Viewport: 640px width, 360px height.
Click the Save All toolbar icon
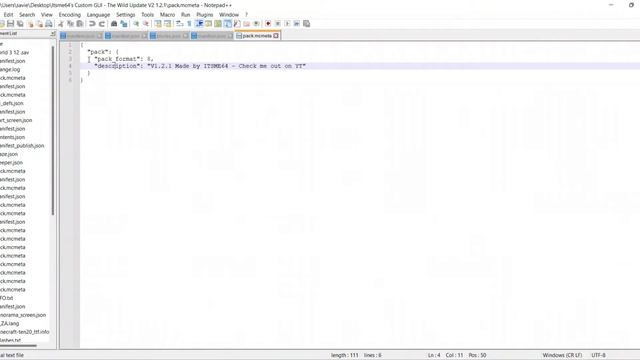pos(20,24)
